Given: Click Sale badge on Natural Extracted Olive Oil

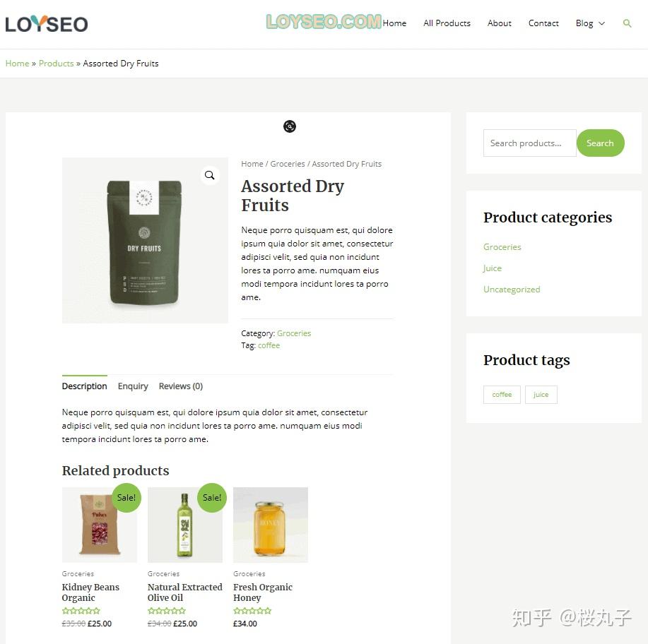Looking at the screenshot, I should [212, 498].
